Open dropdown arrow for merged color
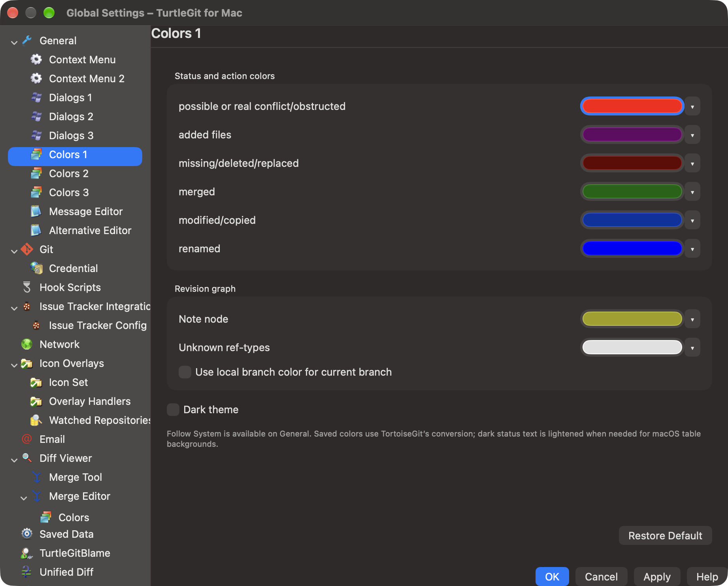The height and width of the screenshot is (586, 728). [x=692, y=192]
